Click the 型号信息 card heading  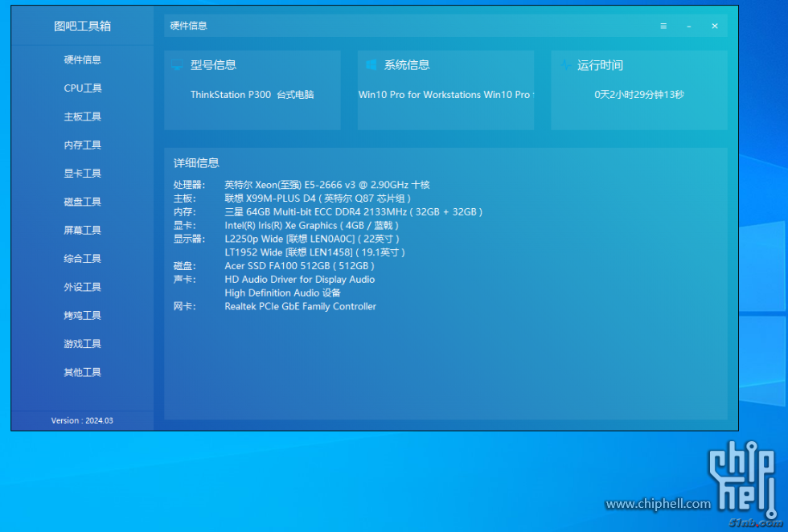213,65
